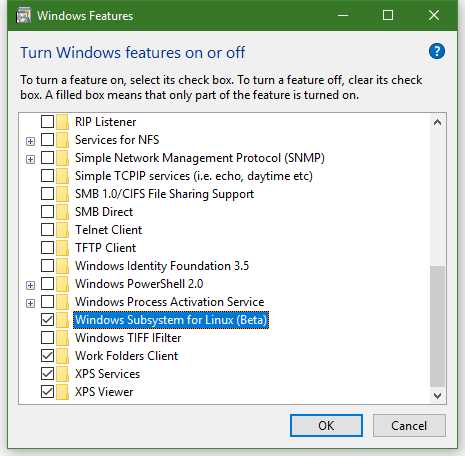Image resolution: width=465 pixels, height=456 pixels.
Task: Select the Telnet Client label
Action: coord(108,230)
